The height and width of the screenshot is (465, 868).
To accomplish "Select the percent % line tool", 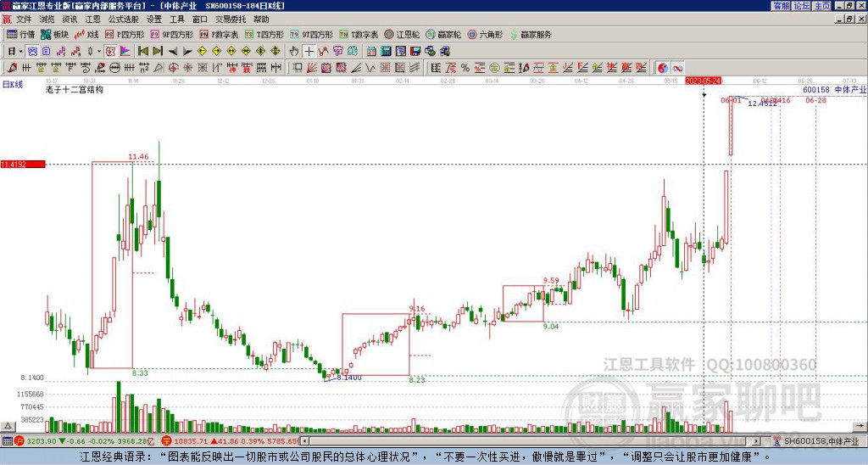I will [465, 68].
